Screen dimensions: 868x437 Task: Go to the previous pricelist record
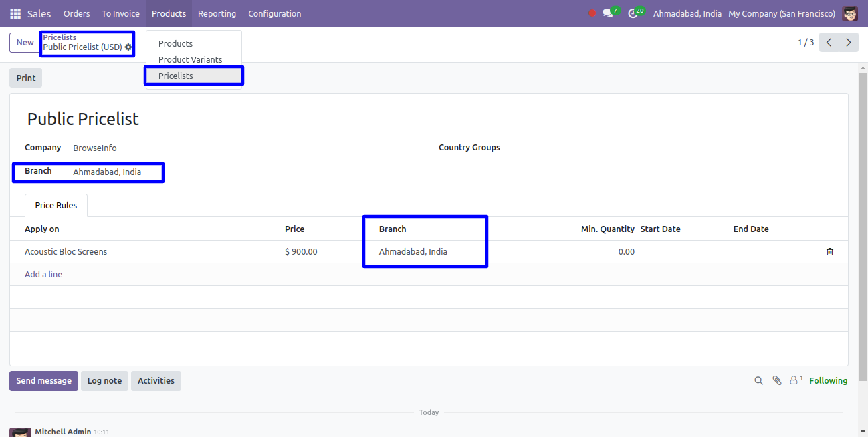[x=829, y=43]
